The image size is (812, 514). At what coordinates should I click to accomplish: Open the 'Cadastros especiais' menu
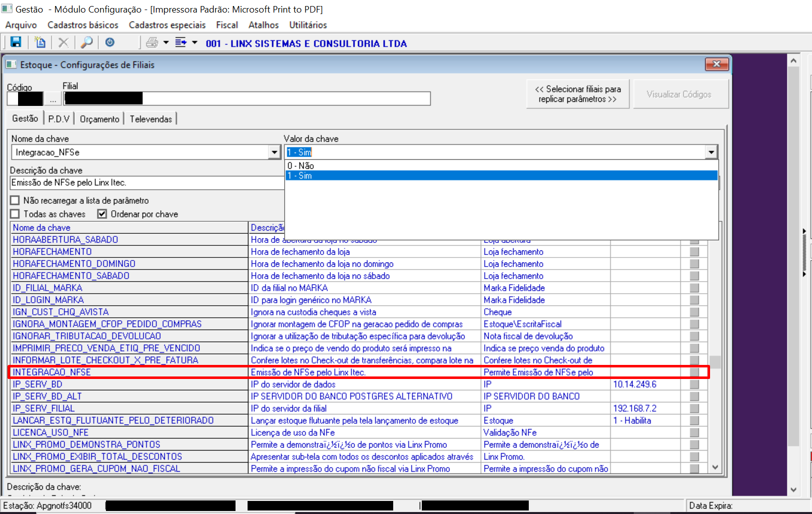pyautogui.click(x=167, y=25)
